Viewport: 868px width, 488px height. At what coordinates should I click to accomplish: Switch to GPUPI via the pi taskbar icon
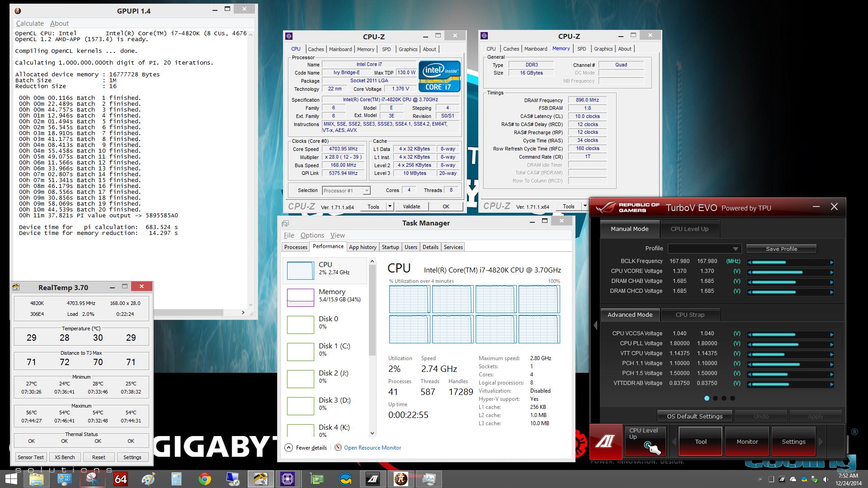point(401,479)
